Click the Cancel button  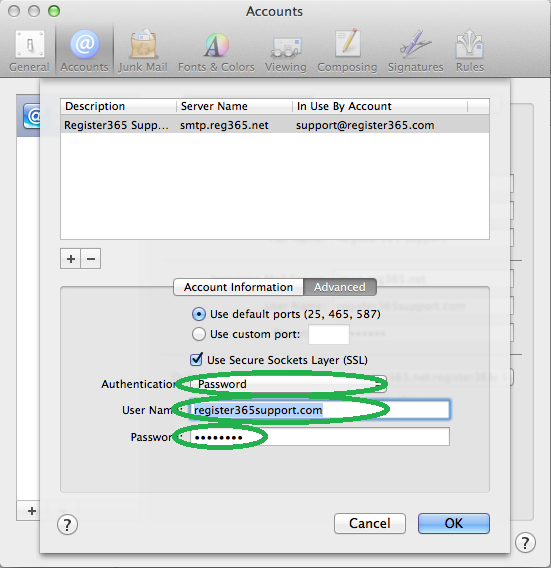(x=370, y=523)
